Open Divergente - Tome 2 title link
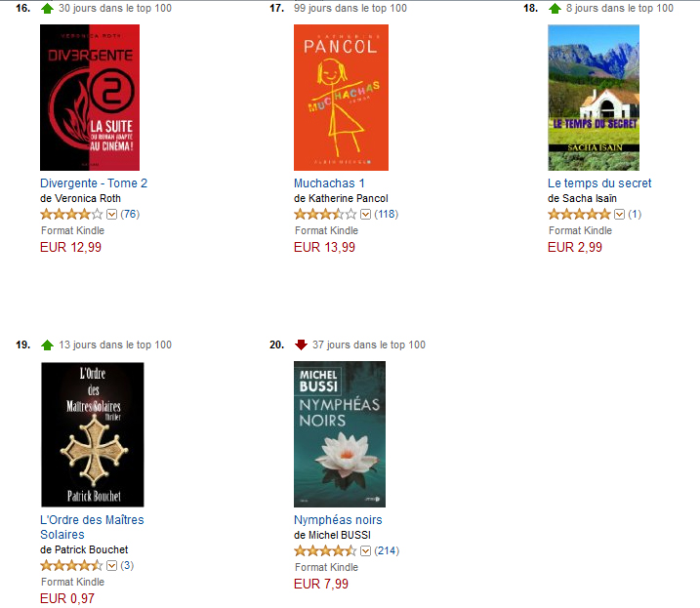 [x=94, y=183]
